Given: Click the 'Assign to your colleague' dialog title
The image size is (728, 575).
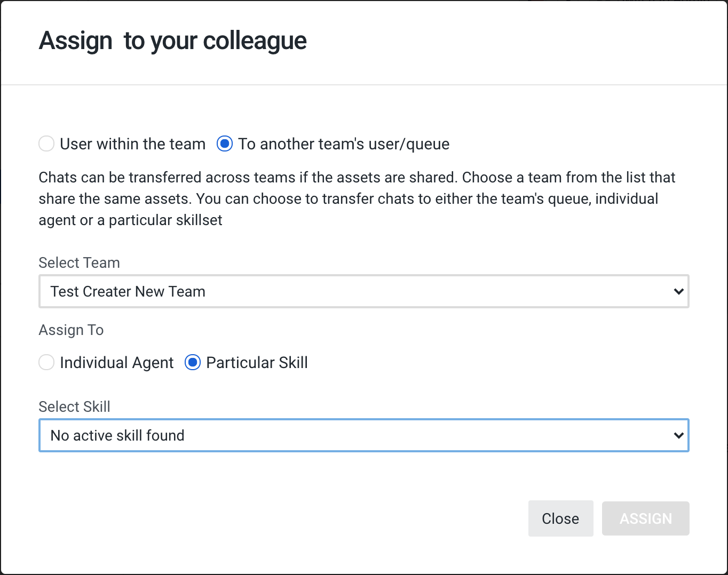Looking at the screenshot, I should pyautogui.click(x=173, y=41).
